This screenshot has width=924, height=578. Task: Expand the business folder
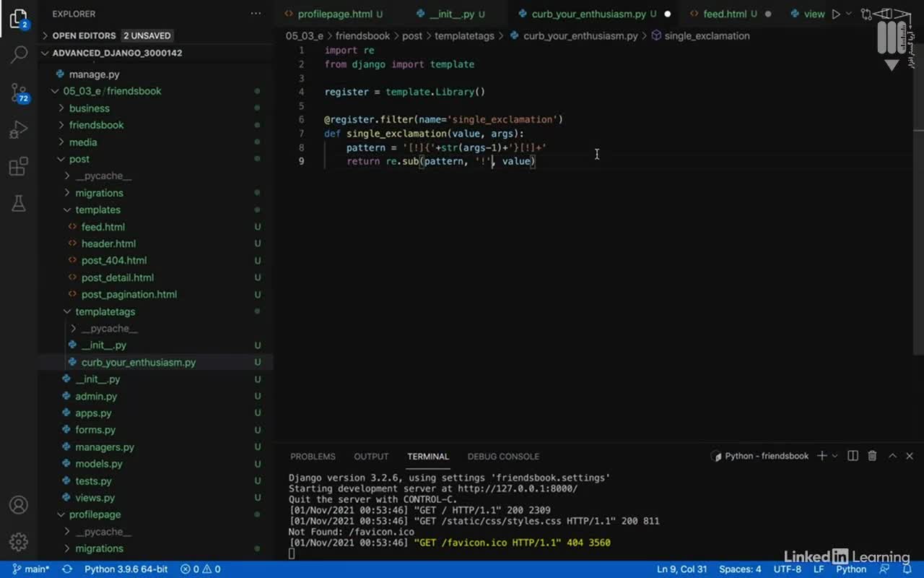(x=89, y=108)
